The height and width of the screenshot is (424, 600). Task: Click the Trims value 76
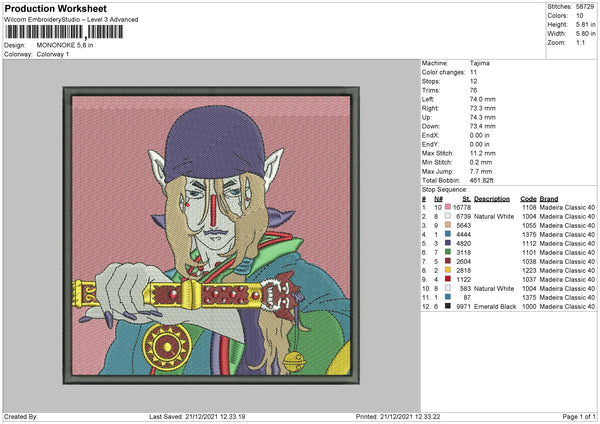tap(473, 90)
